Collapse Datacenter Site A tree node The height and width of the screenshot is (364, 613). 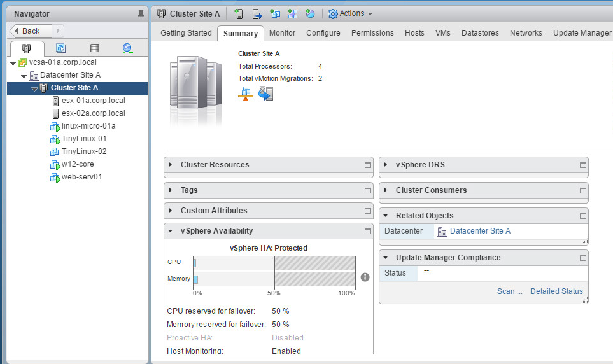click(24, 76)
